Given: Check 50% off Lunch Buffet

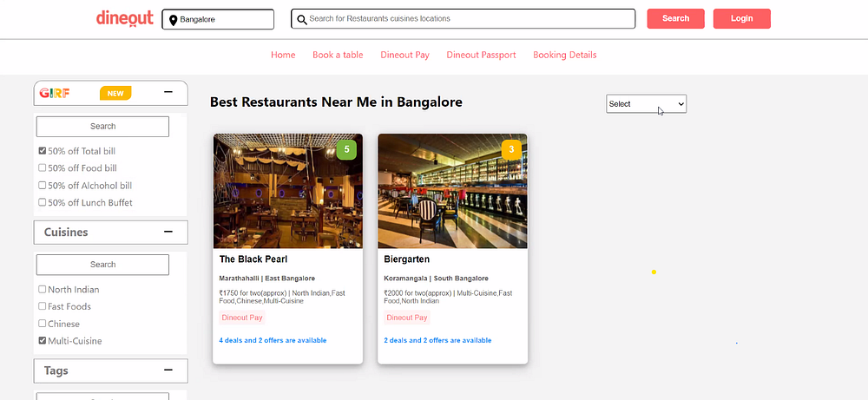Looking at the screenshot, I should pyautogui.click(x=42, y=202).
